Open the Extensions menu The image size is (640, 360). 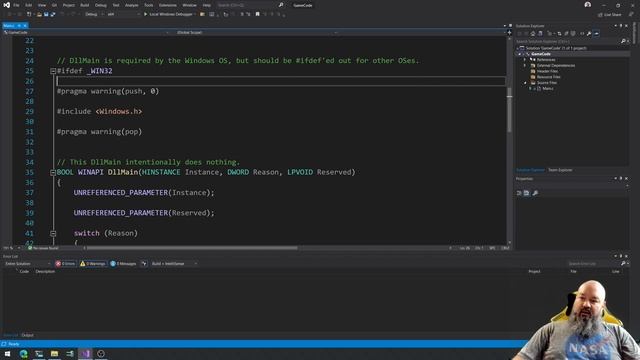pyautogui.click(x=168, y=5)
